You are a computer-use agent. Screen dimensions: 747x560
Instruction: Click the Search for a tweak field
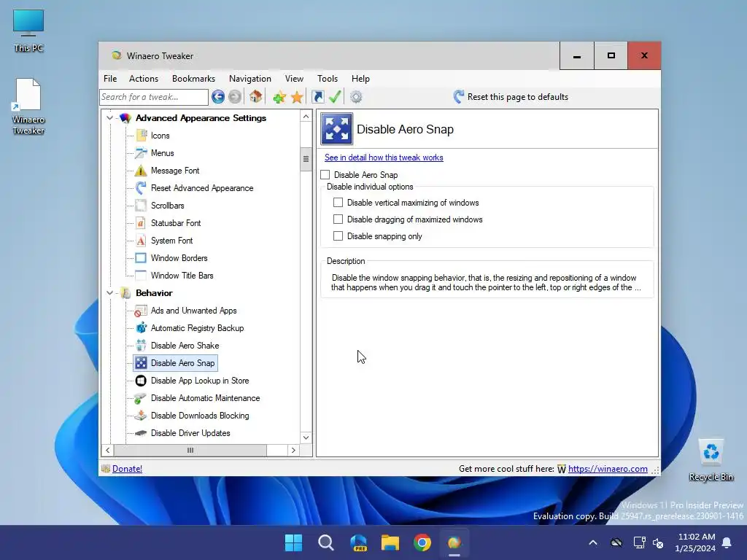click(154, 97)
